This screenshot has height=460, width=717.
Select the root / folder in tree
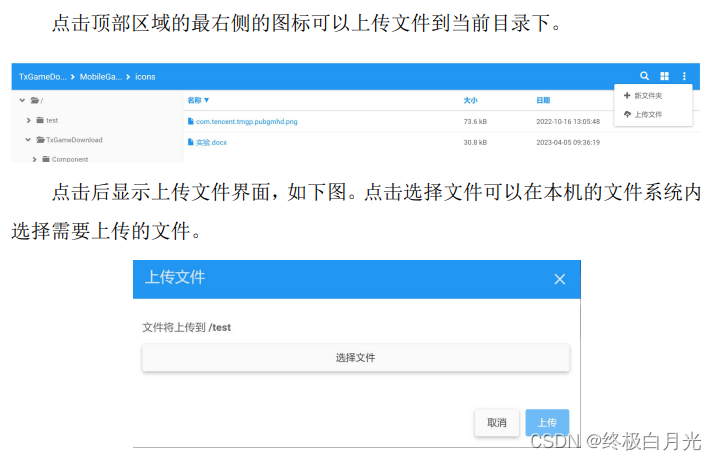37,100
